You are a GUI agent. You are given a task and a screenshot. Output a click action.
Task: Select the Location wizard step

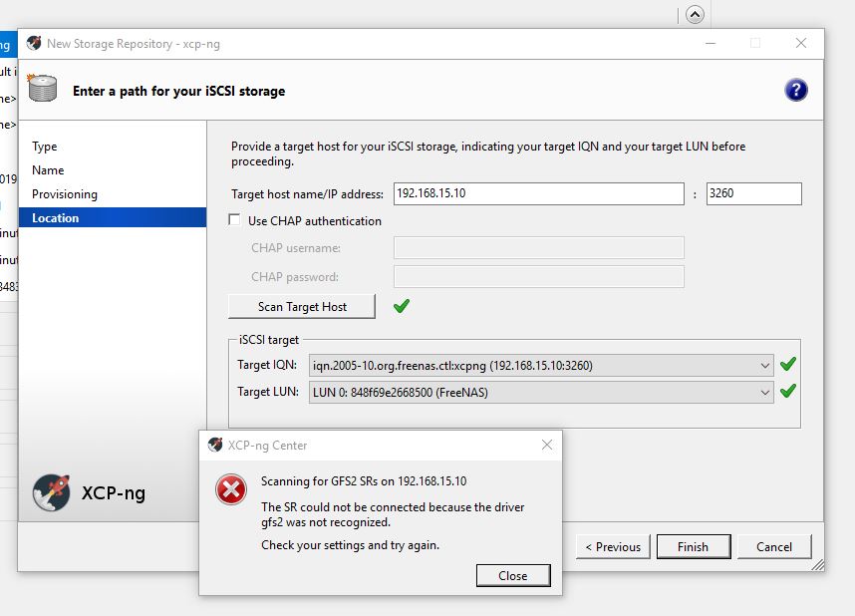point(113,217)
